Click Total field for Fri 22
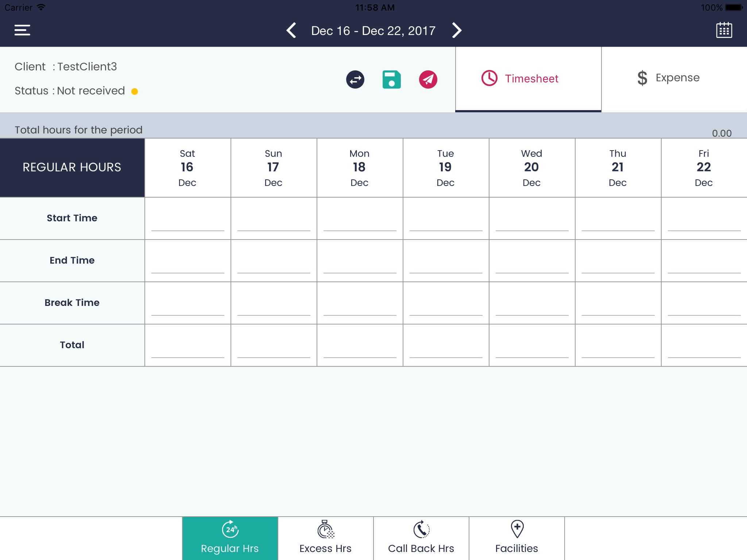 704,345
